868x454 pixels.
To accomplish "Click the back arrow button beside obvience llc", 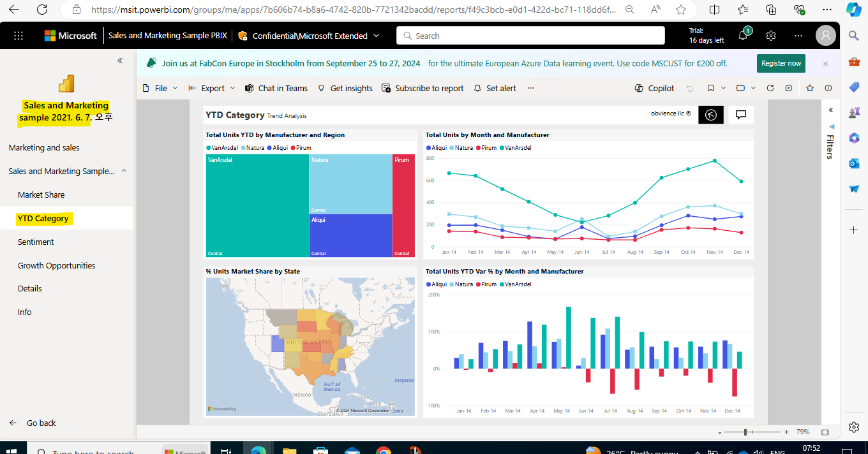I will click(x=711, y=115).
